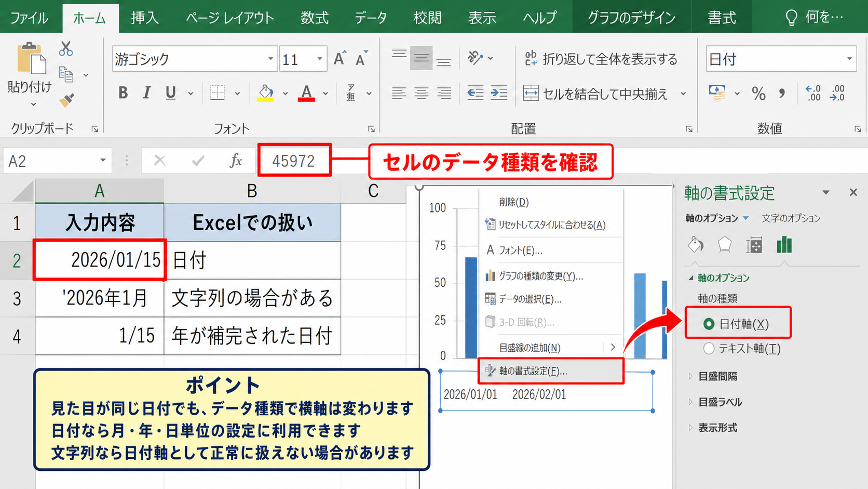Expand 目盛間隔 section
The image size is (868, 489).
(x=690, y=376)
